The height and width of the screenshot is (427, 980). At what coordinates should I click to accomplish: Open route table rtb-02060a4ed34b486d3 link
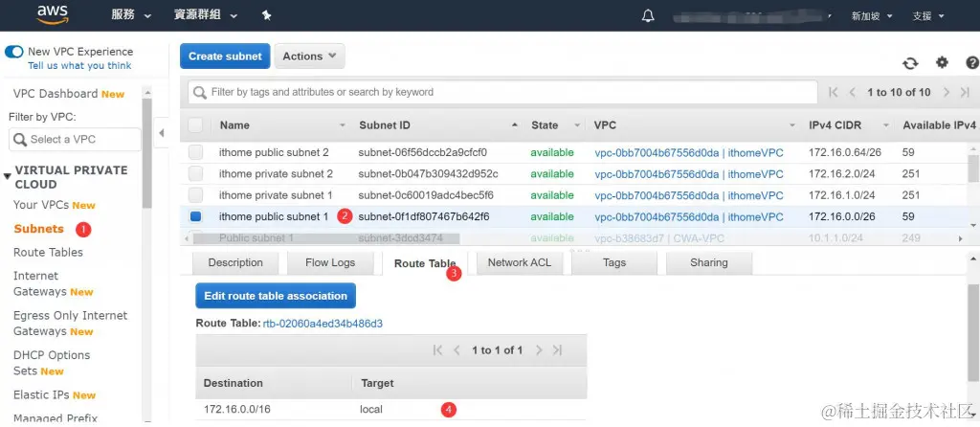coord(323,324)
